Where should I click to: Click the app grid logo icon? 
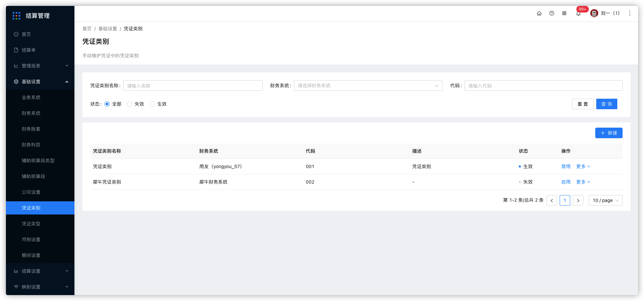[x=16, y=15]
